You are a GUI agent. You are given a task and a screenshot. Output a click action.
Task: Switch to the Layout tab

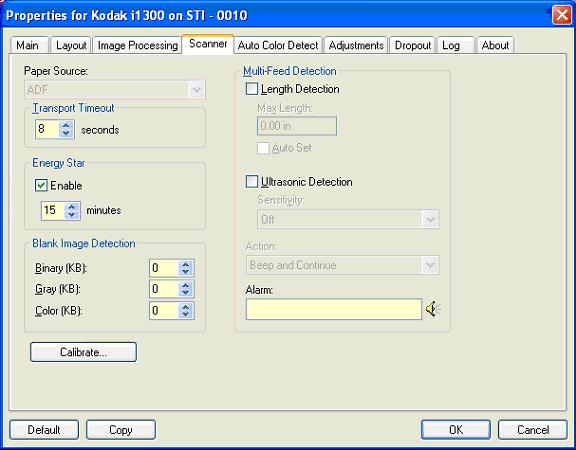(71, 46)
